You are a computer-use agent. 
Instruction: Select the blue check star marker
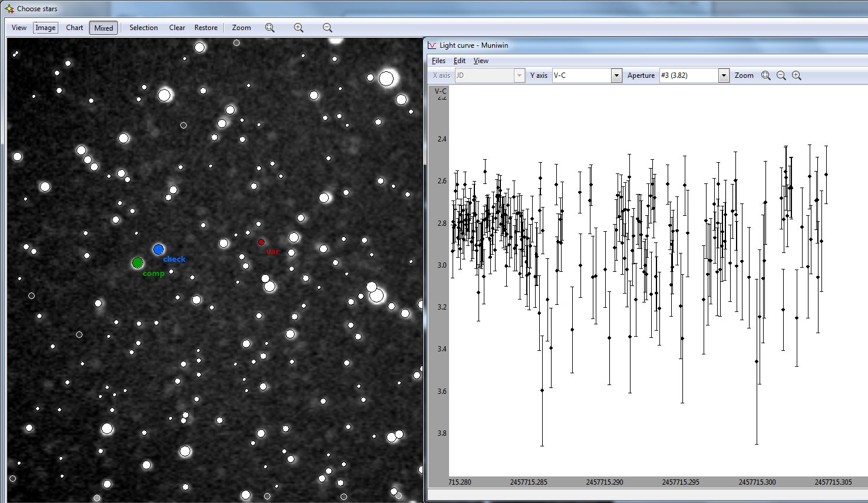(158, 249)
